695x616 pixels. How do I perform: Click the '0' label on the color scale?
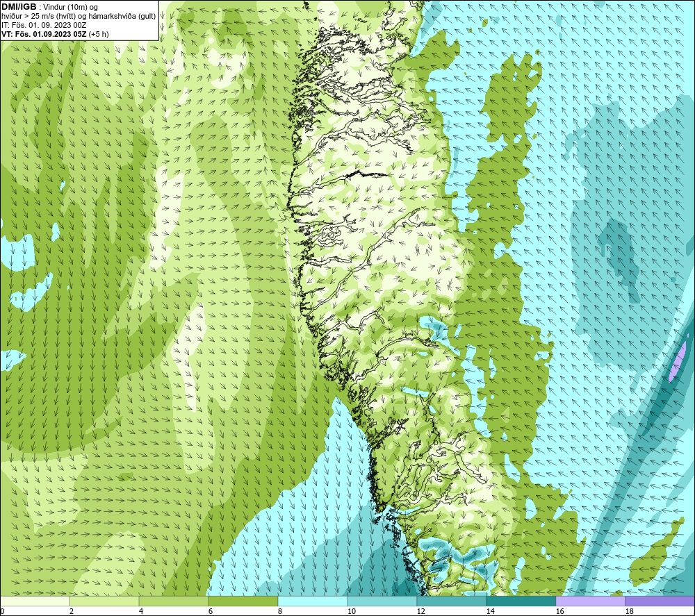point(3,612)
